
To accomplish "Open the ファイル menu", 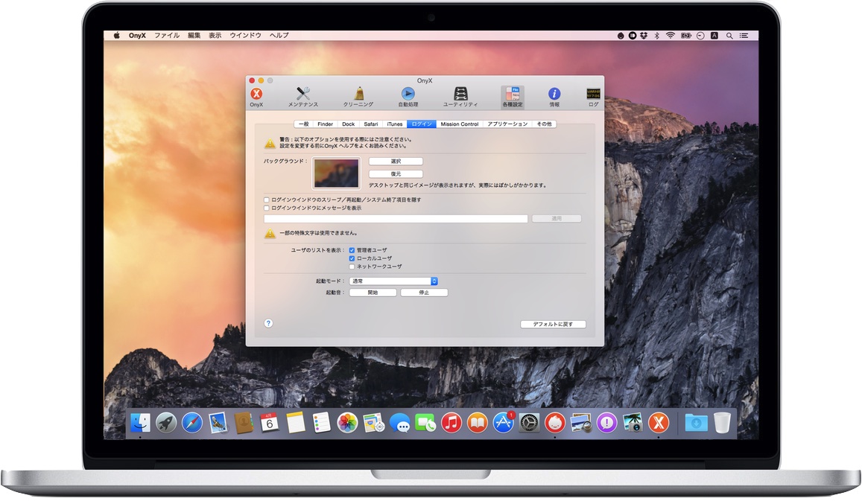I will [x=167, y=35].
